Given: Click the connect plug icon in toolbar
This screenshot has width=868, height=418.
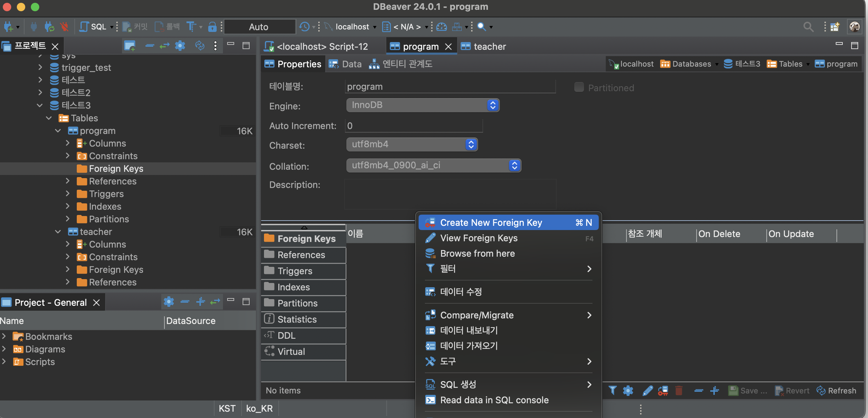Looking at the screenshot, I should click(x=34, y=27).
